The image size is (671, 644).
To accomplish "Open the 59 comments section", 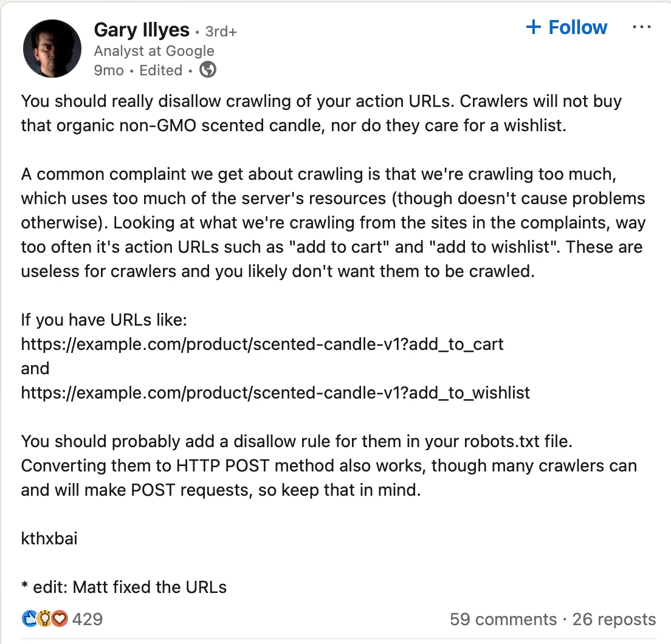I will pyautogui.click(x=502, y=619).
